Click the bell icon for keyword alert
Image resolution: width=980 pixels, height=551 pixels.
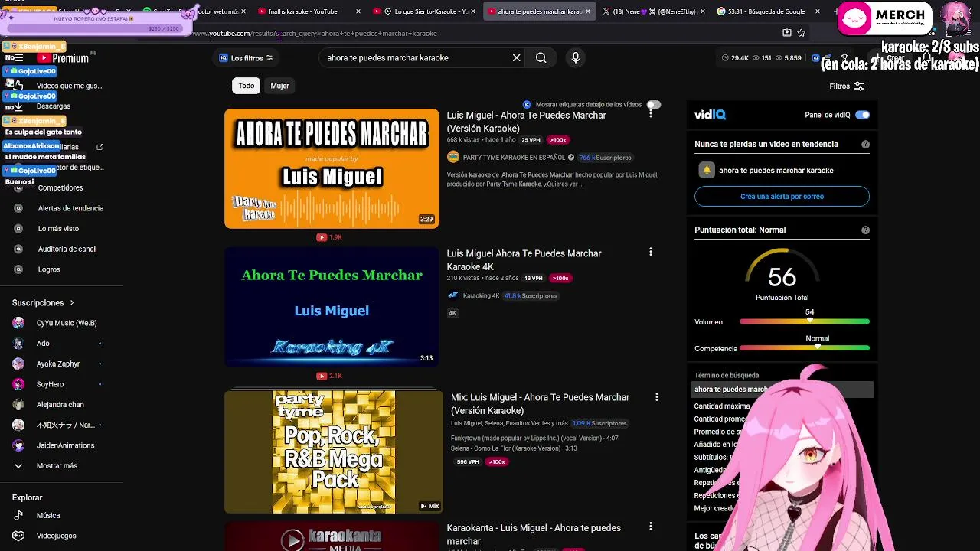coord(707,170)
